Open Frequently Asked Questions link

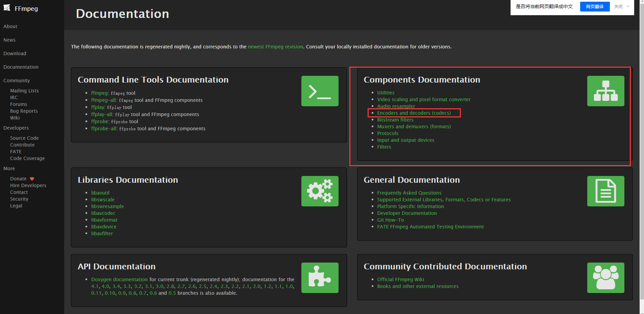[409, 193]
